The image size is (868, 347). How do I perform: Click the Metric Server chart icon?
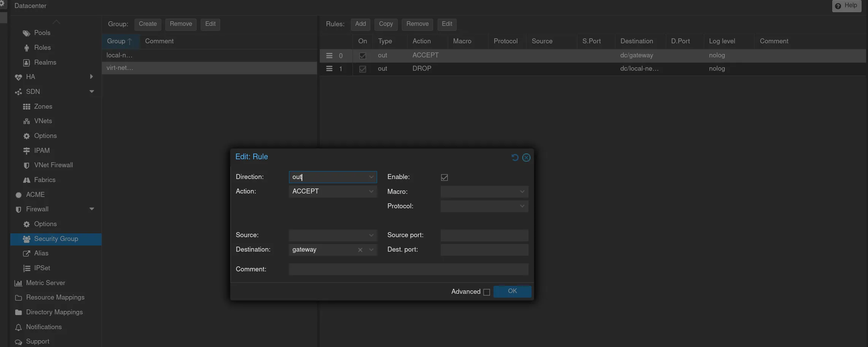click(18, 283)
